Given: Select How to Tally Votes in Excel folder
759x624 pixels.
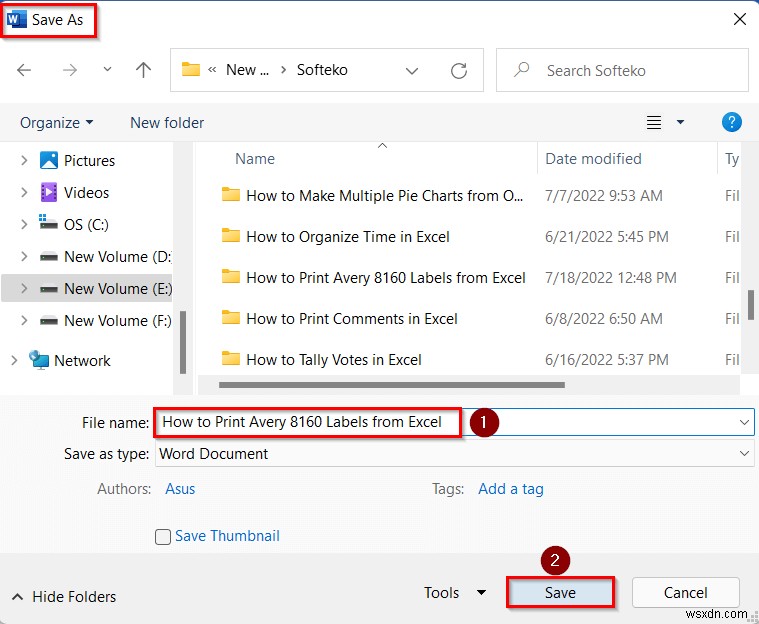Looking at the screenshot, I should tap(321, 360).
